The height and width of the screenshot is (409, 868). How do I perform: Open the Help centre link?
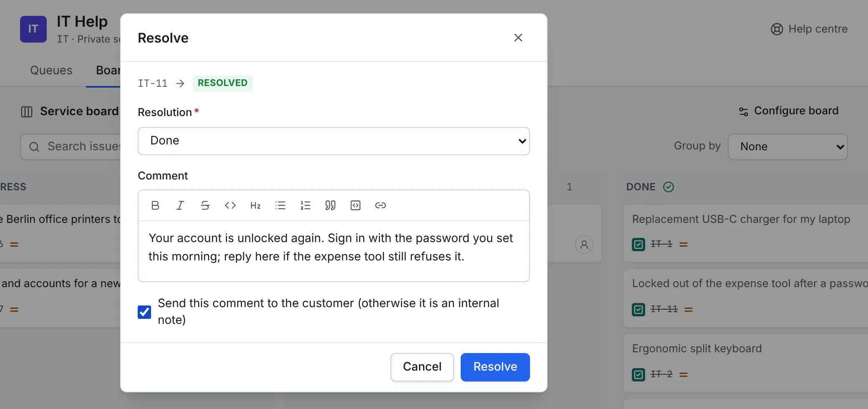tap(809, 29)
